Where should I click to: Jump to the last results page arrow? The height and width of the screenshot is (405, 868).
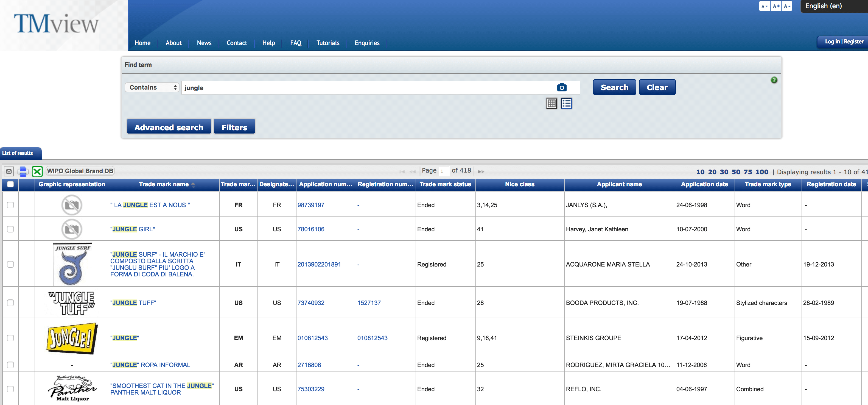coord(481,171)
